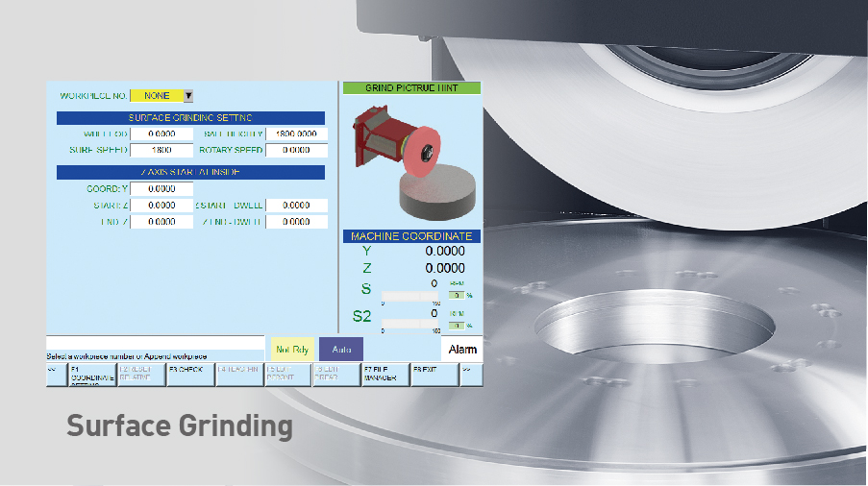Click the GRIND PICTURE HINT header
This screenshot has height=486, width=868.
411,88
